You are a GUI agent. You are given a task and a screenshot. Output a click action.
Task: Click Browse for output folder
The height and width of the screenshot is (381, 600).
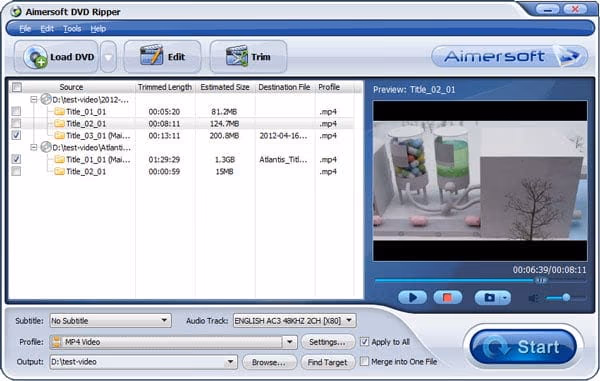(x=269, y=362)
